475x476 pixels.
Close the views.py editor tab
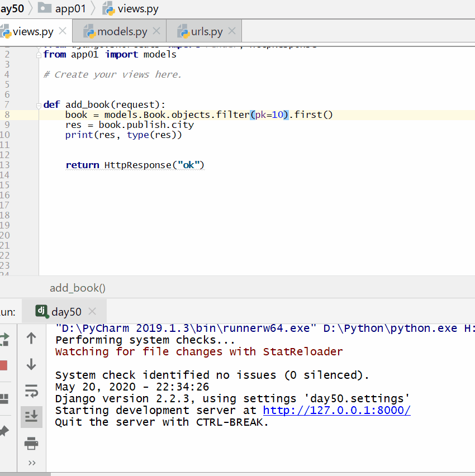tap(63, 31)
